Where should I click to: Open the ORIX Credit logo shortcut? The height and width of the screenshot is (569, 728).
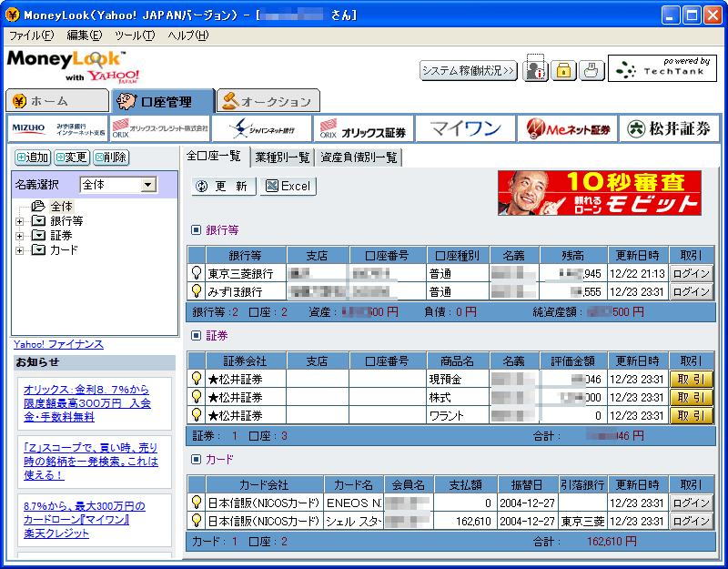160,128
